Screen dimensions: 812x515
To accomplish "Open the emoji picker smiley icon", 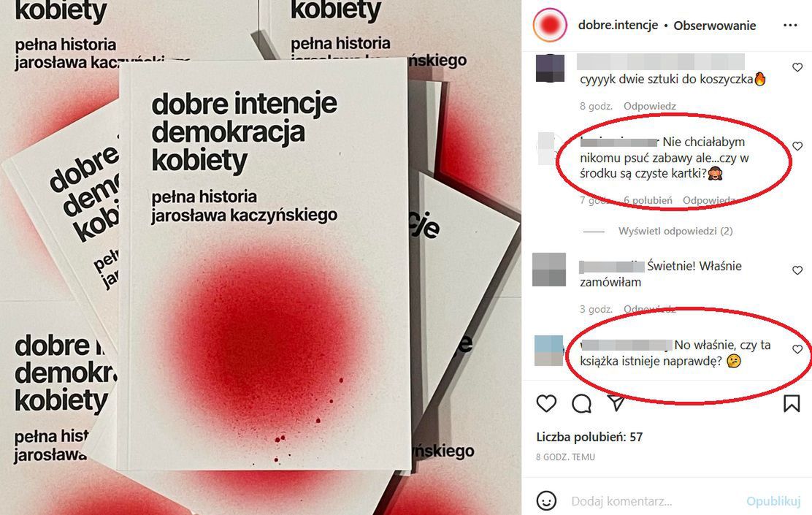I will (546, 500).
